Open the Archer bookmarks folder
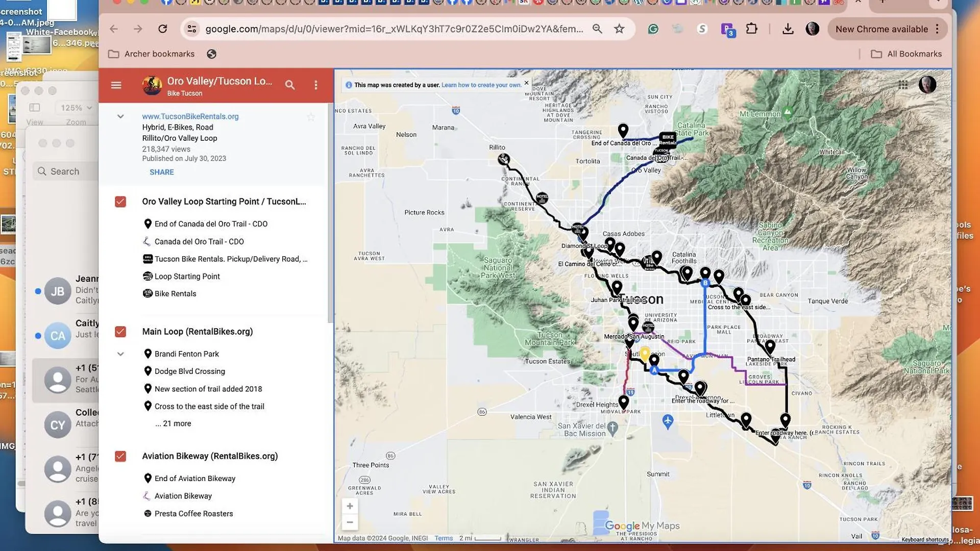This screenshot has height=551, width=980. click(x=152, y=54)
